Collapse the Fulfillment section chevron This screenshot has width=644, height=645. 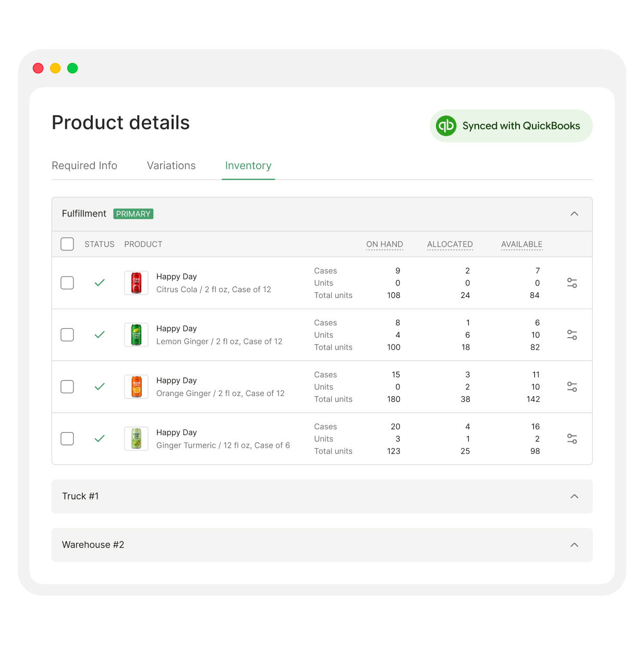[574, 214]
